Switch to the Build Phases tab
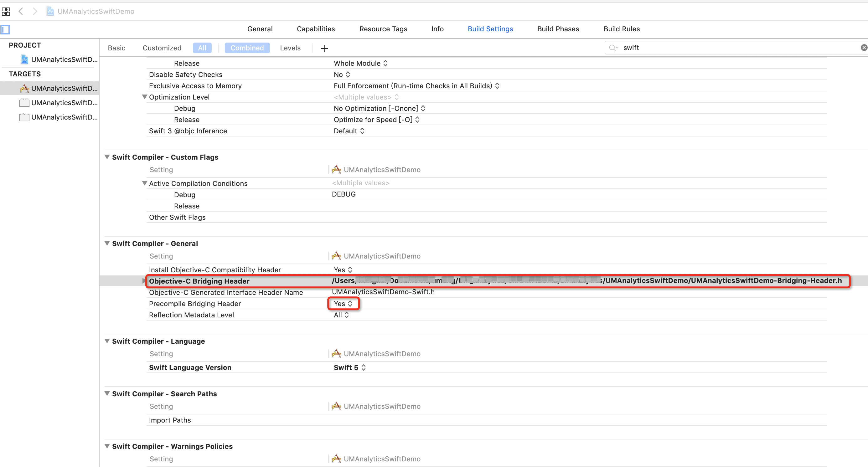The image size is (868, 467). (558, 29)
